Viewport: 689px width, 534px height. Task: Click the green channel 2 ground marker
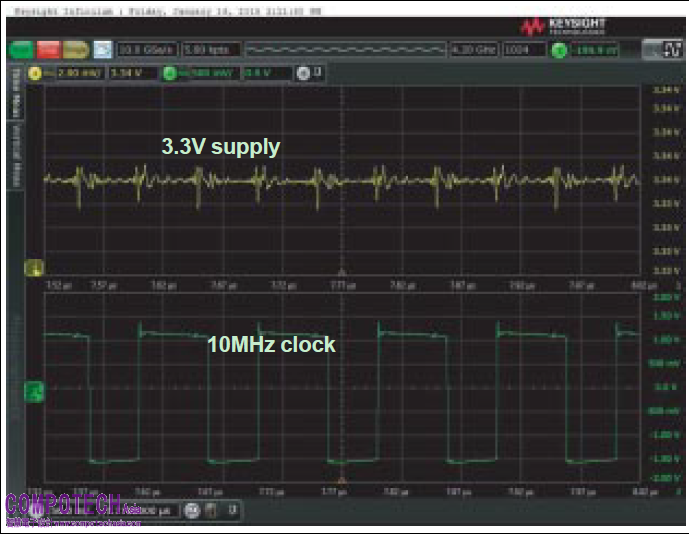(33, 388)
